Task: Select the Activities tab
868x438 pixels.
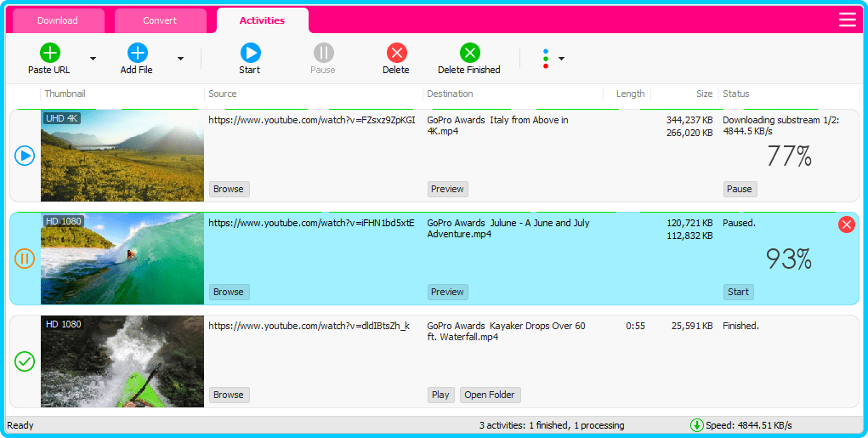Action: coord(263,20)
